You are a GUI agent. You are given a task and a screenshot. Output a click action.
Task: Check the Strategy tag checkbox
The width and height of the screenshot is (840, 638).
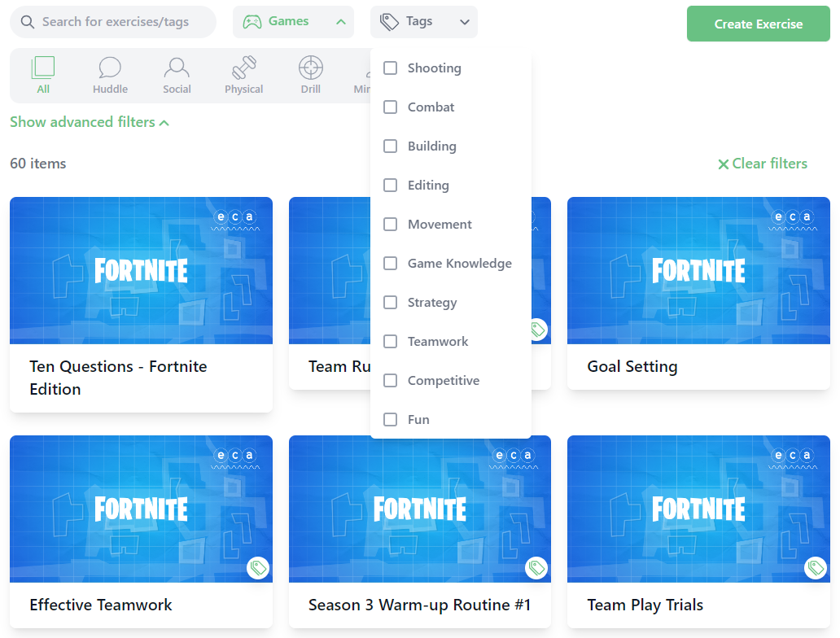pos(391,303)
